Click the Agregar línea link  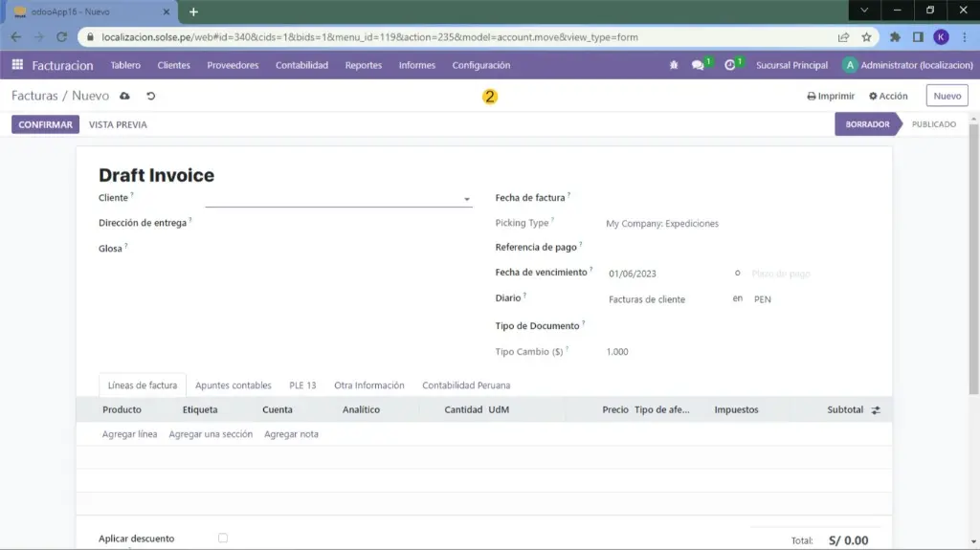pyautogui.click(x=129, y=434)
